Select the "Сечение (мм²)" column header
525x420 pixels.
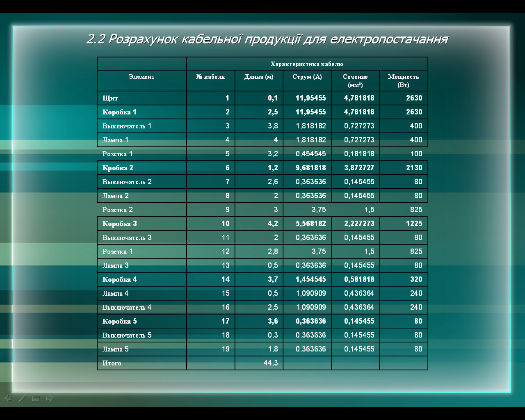tap(355, 81)
